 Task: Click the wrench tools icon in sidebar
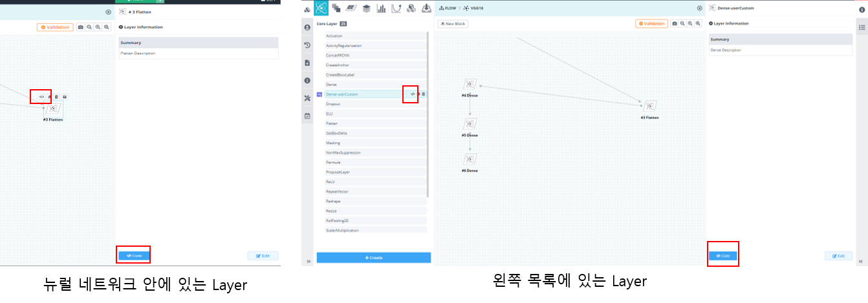[x=307, y=98]
